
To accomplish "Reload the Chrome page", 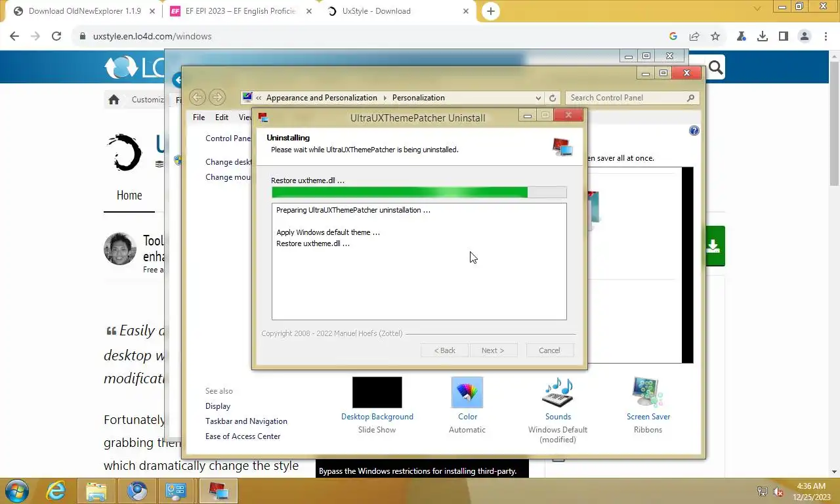I will [x=56, y=37].
